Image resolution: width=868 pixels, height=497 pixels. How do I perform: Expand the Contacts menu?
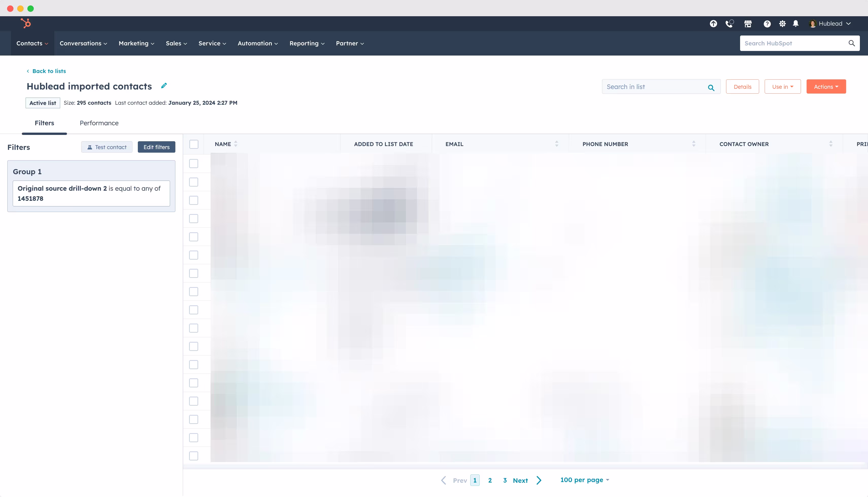pos(32,43)
